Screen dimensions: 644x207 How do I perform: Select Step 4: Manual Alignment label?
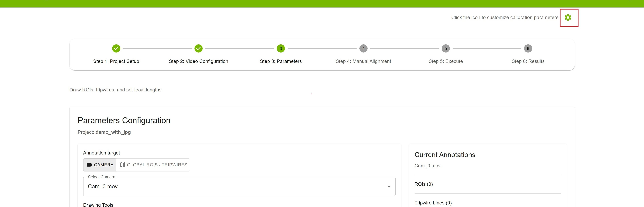pos(363,61)
